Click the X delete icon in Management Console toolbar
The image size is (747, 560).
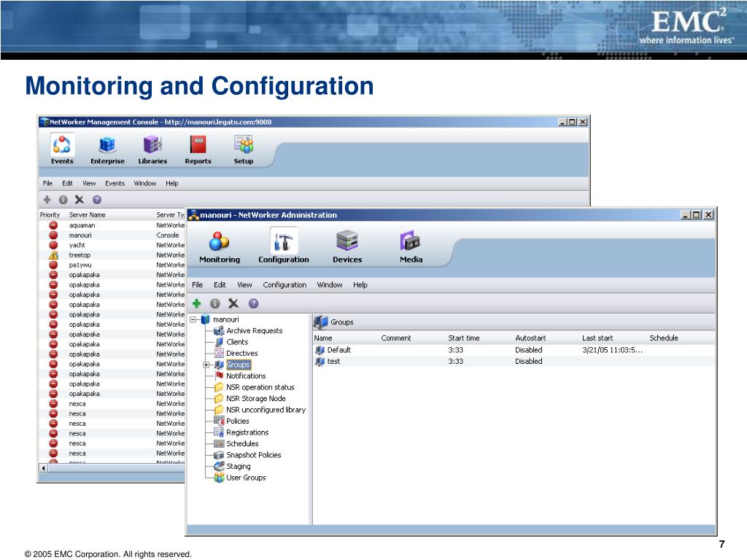click(79, 200)
